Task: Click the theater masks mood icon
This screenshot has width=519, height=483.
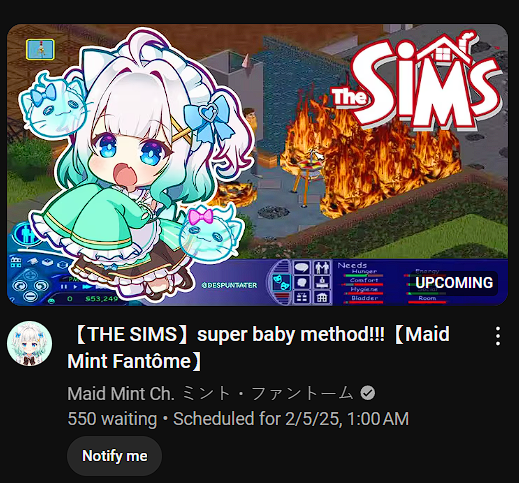Action: [x=281, y=282]
